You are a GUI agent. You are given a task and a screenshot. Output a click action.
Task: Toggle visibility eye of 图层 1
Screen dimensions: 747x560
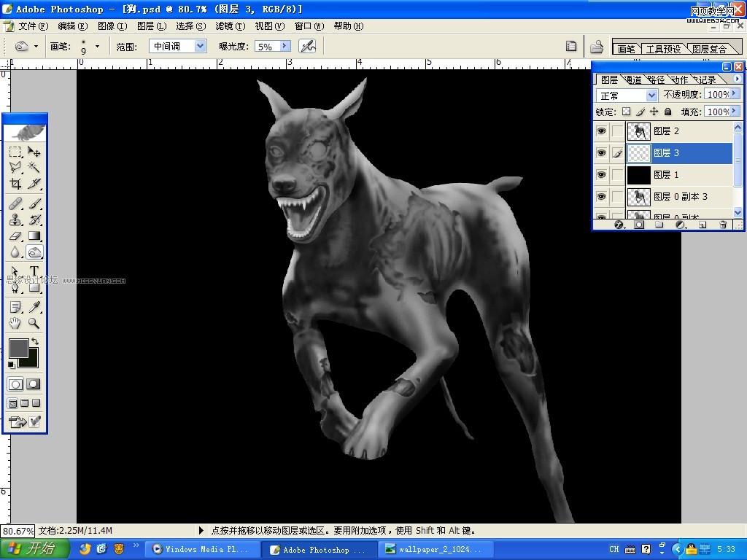coord(601,175)
